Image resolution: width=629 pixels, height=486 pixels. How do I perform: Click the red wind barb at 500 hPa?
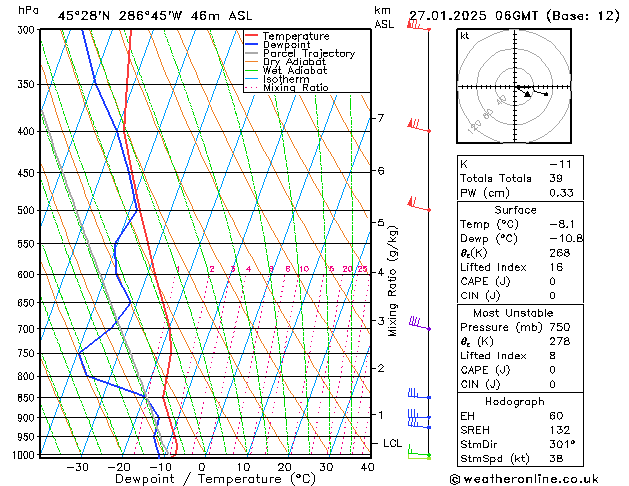click(419, 204)
